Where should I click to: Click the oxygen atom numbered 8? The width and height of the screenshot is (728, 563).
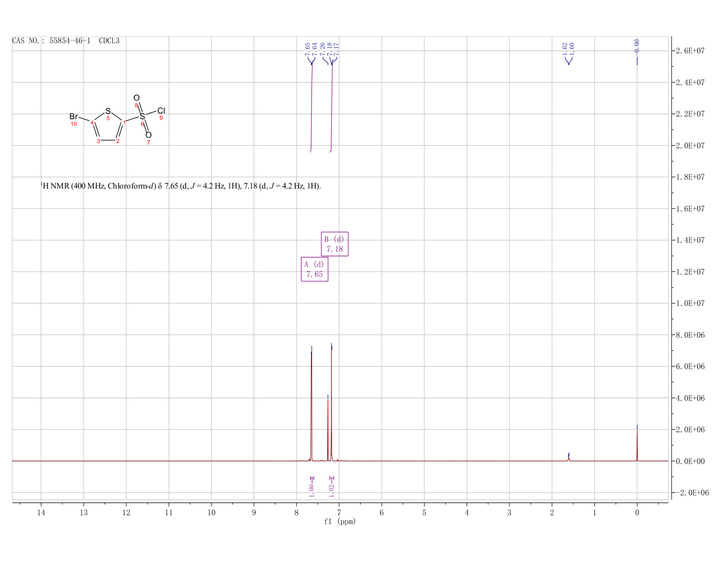[137, 98]
